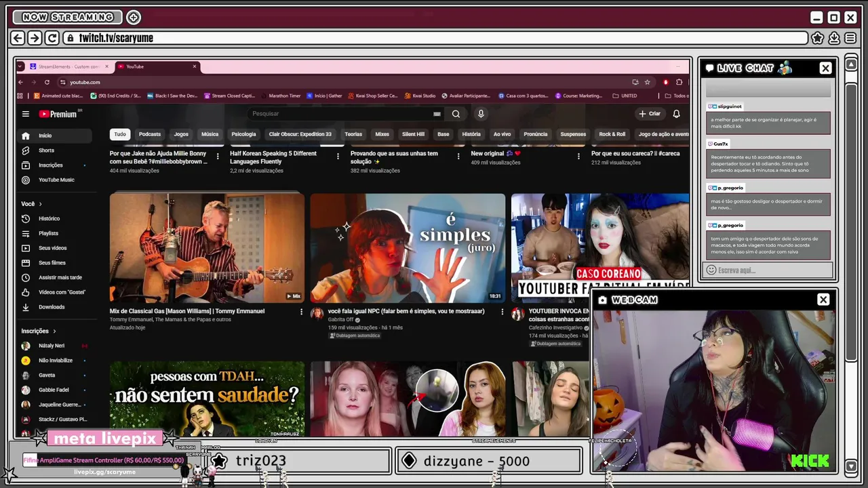The width and height of the screenshot is (868, 488).
Task: Click the outer overlay browser back arrow
Action: pos(18,38)
